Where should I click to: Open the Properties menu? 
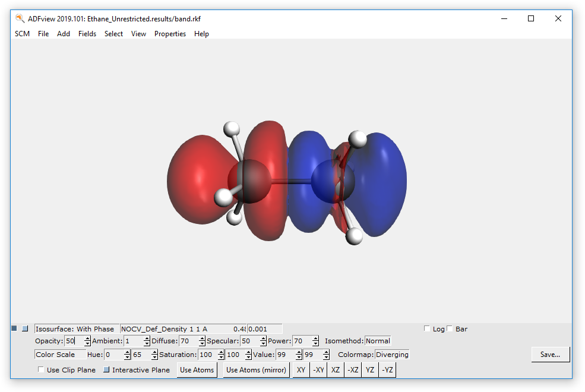click(170, 34)
